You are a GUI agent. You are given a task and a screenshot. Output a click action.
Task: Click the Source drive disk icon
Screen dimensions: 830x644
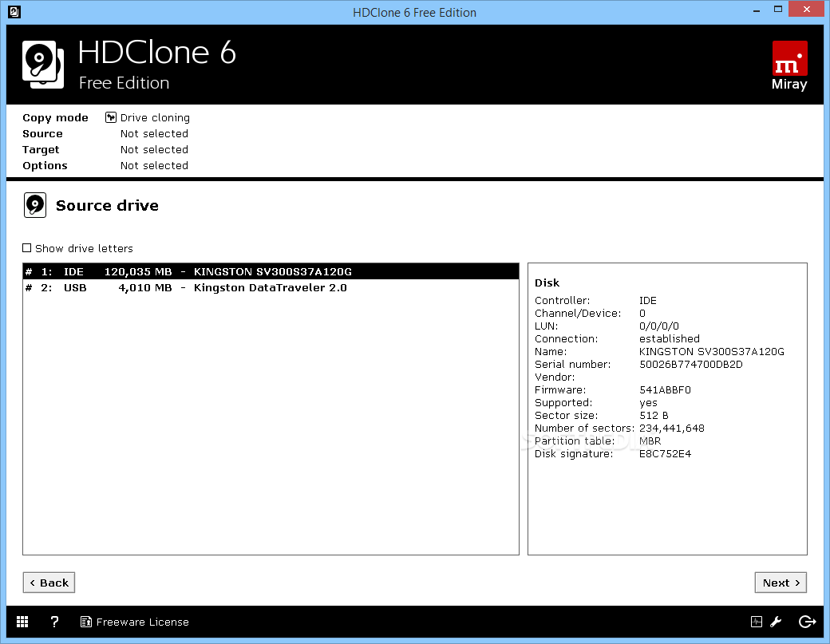(35, 205)
